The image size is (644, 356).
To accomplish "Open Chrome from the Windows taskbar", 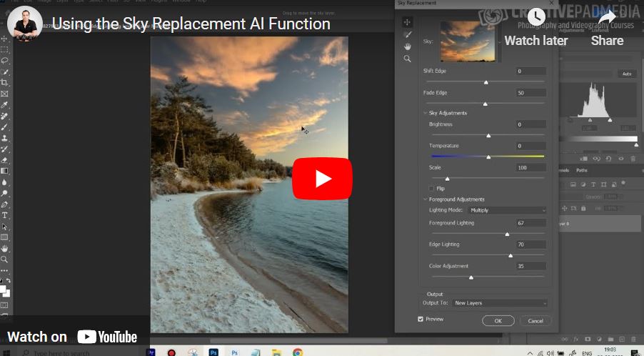I will 298,352.
